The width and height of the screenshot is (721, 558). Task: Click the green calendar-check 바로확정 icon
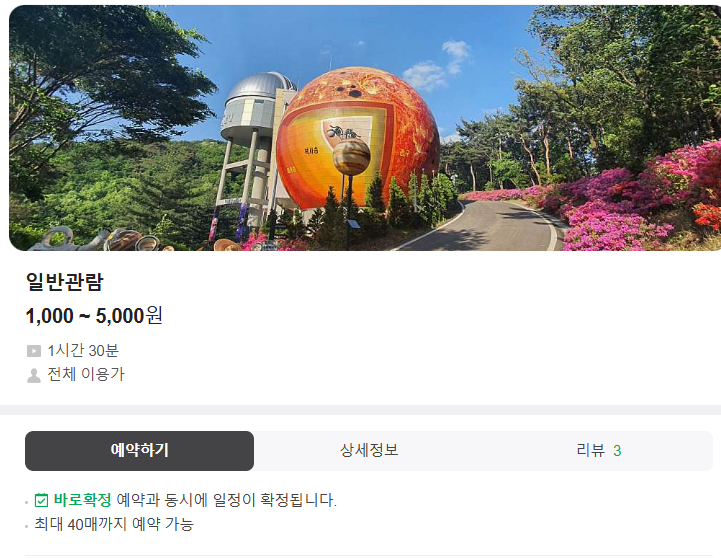pos(41,500)
